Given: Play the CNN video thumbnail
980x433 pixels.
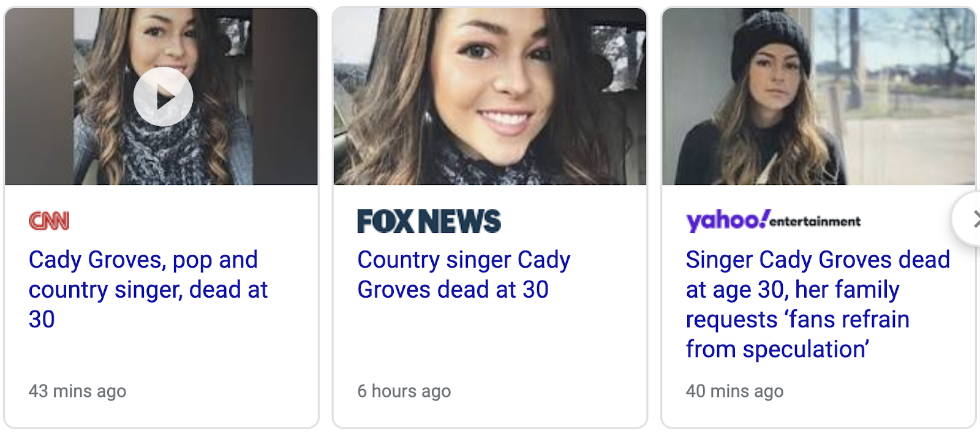Looking at the screenshot, I should (x=163, y=97).
